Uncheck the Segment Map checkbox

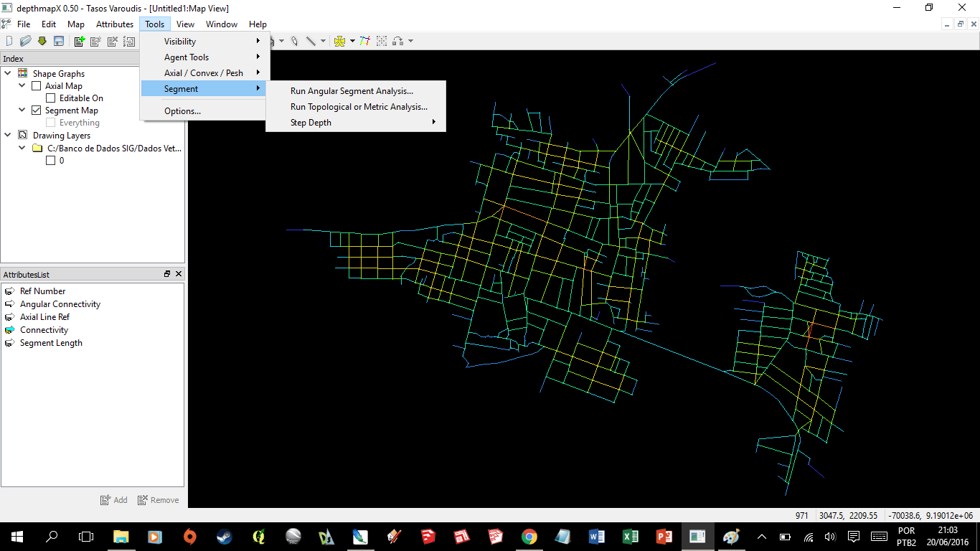(37, 110)
